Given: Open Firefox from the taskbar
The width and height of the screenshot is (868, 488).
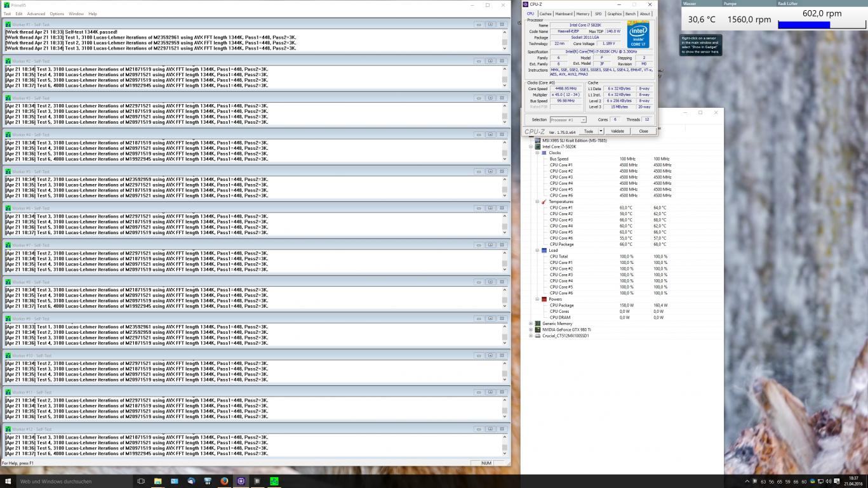Looking at the screenshot, I should (x=224, y=481).
